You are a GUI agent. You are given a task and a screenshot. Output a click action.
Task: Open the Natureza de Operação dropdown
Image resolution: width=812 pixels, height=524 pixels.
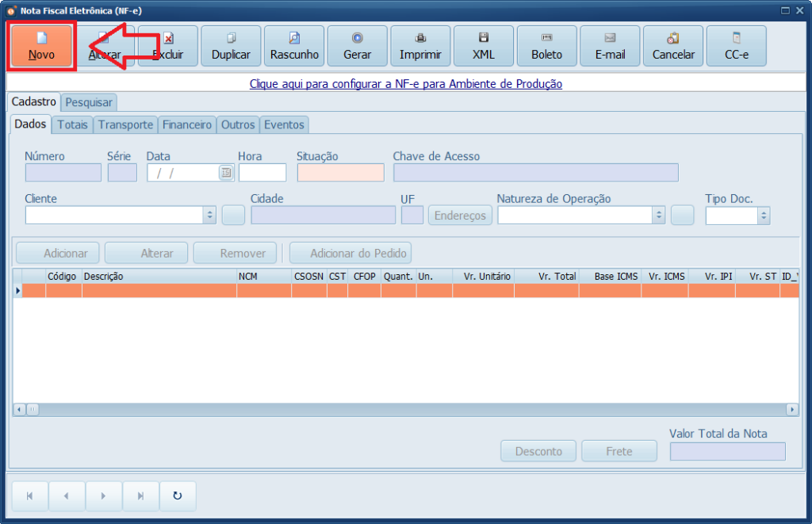click(658, 215)
